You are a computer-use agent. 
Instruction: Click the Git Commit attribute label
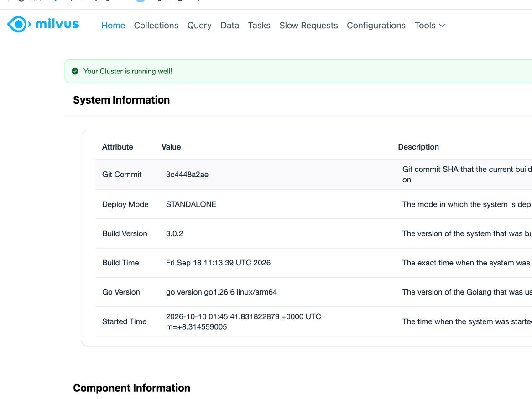coord(122,175)
